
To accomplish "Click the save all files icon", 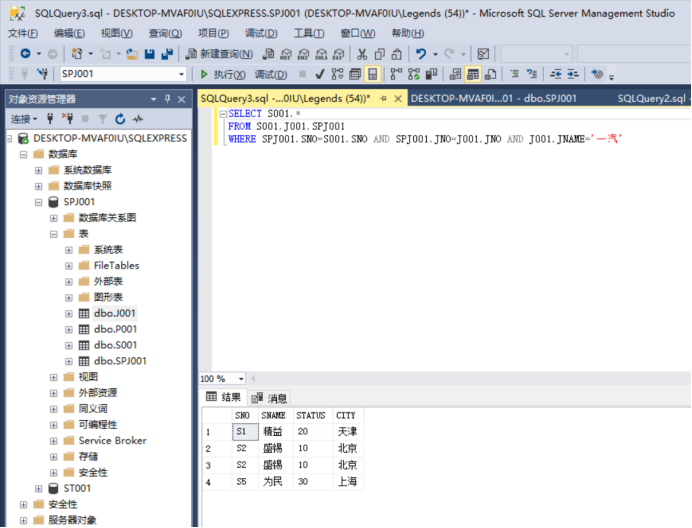I will point(167,54).
